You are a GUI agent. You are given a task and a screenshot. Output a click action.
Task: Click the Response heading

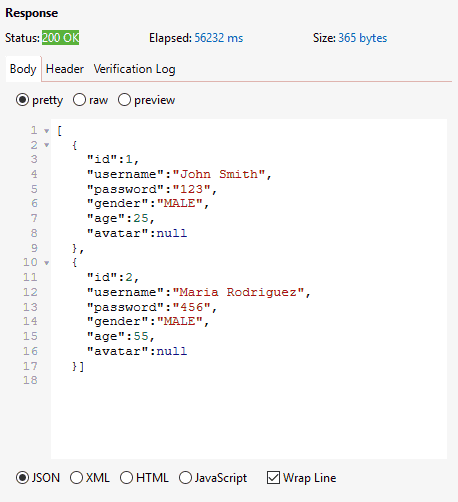click(x=32, y=13)
